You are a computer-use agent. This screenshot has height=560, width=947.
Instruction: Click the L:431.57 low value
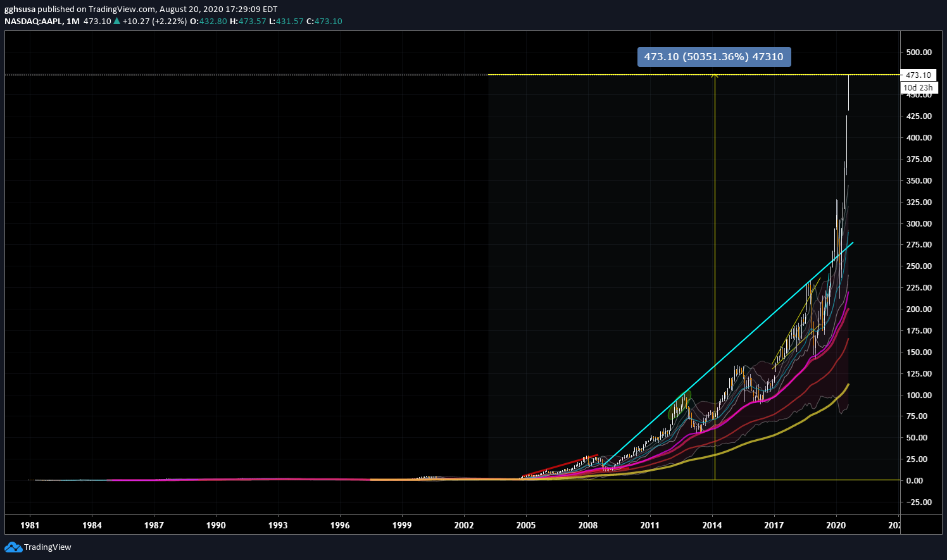click(x=286, y=21)
